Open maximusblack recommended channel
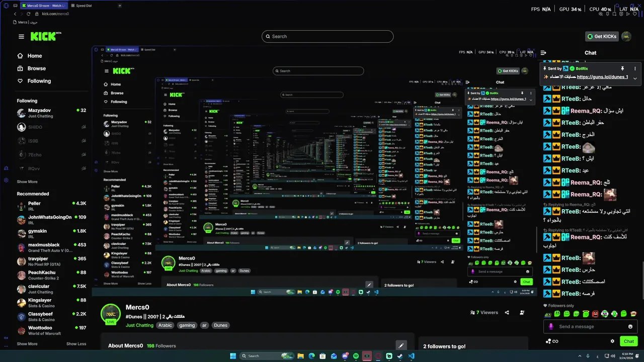644x362 pixels. pos(51,247)
